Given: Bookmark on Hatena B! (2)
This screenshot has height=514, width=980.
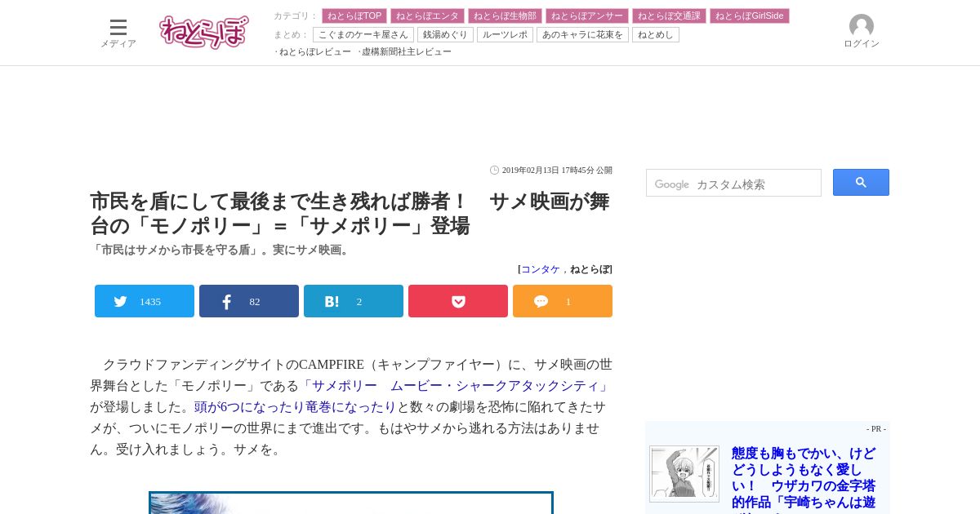Looking at the screenshot, I should coord(354,301).
